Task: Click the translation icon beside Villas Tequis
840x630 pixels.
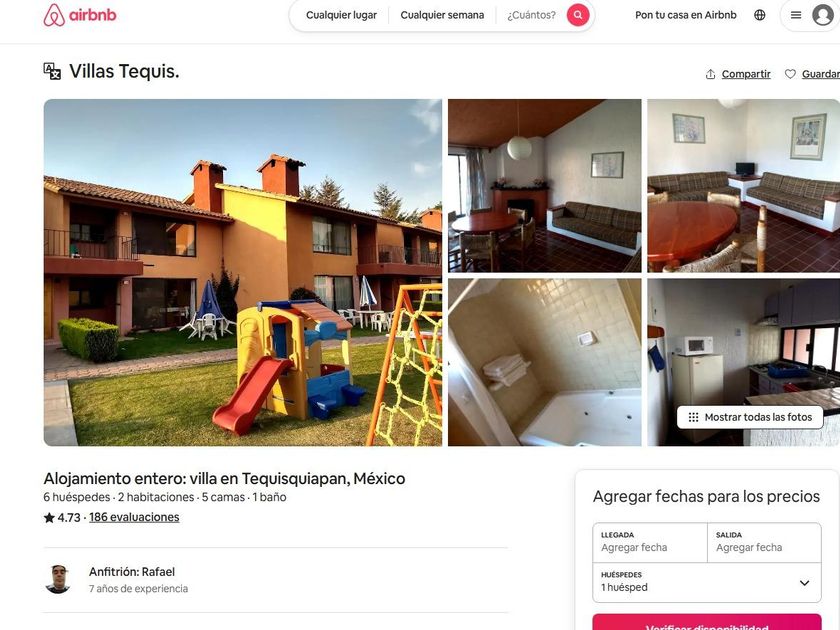Action: [52, 71]
